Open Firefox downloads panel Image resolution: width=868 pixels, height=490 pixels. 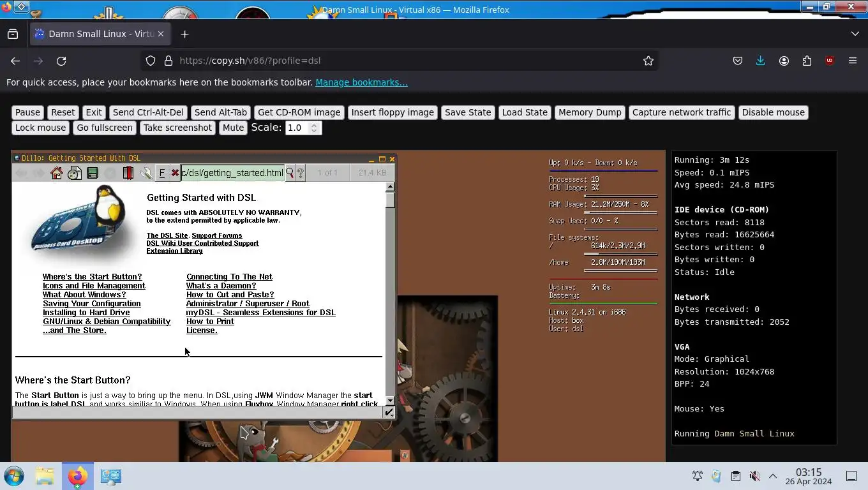click(x=760, y=61)
